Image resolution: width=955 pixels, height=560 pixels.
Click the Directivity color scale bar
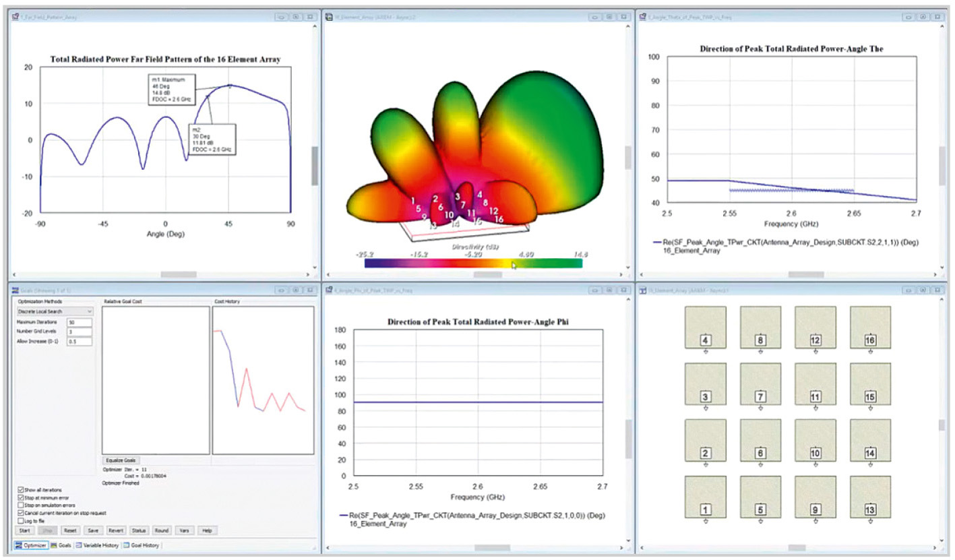(x=472, y=263)
